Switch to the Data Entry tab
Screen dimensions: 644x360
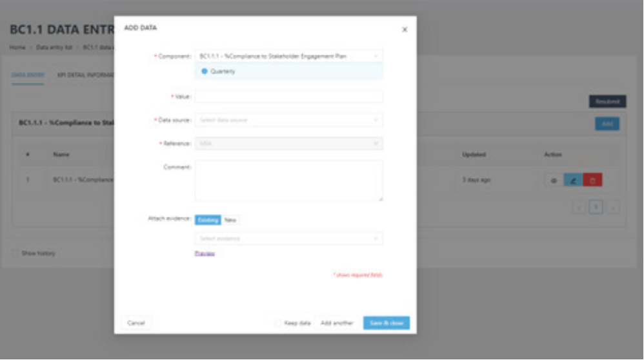click(x=28, y=75)
